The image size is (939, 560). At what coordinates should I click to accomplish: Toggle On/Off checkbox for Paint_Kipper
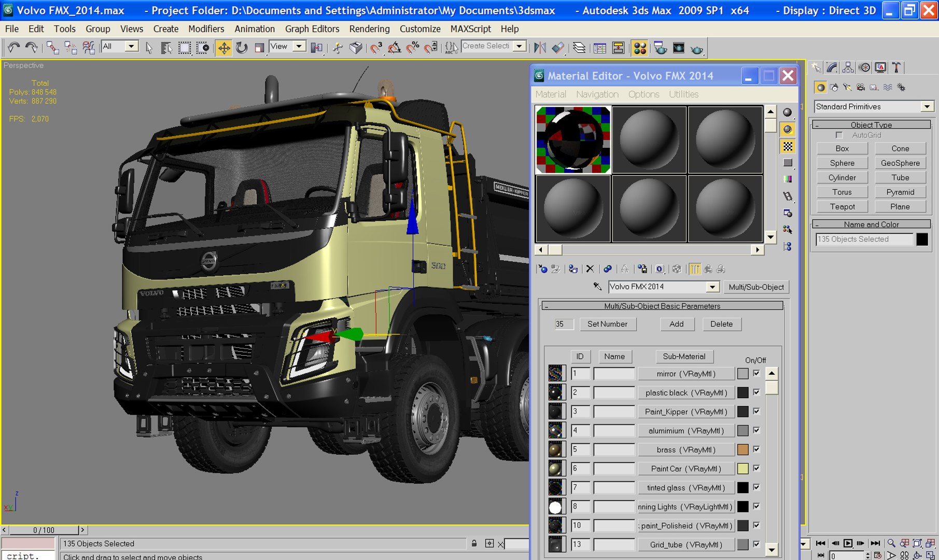[x=756, y=411]
